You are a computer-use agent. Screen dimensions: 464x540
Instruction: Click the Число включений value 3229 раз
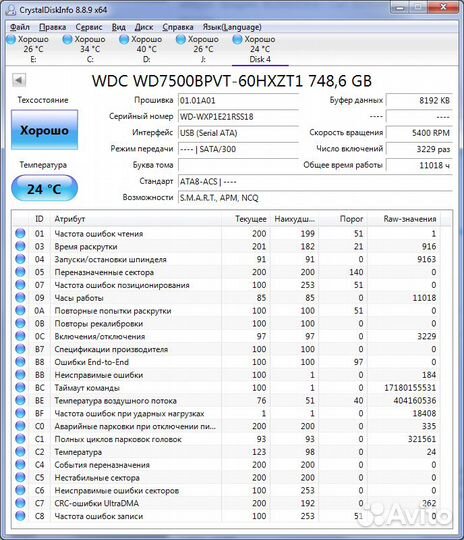point(419,149)
